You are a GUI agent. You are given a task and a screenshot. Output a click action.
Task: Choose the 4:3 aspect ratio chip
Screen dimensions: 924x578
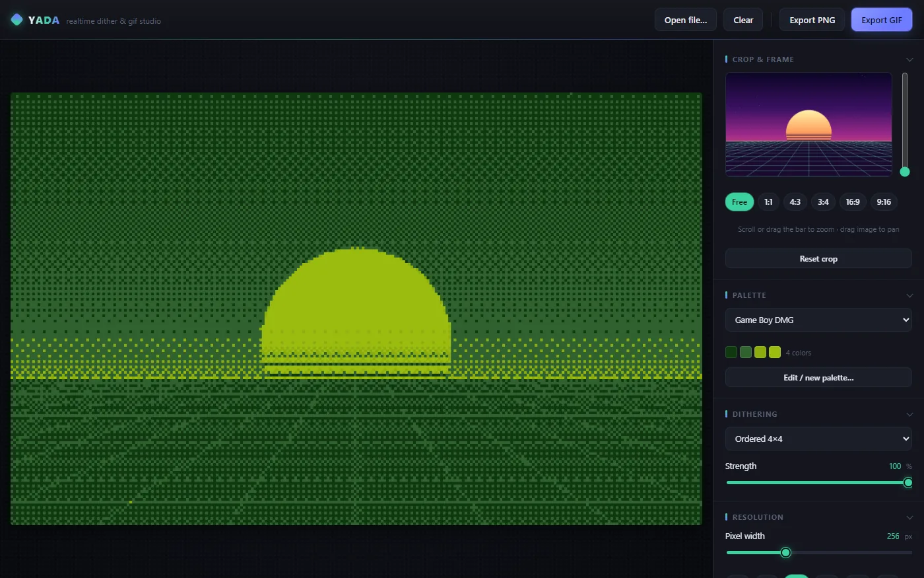[795, 202]
